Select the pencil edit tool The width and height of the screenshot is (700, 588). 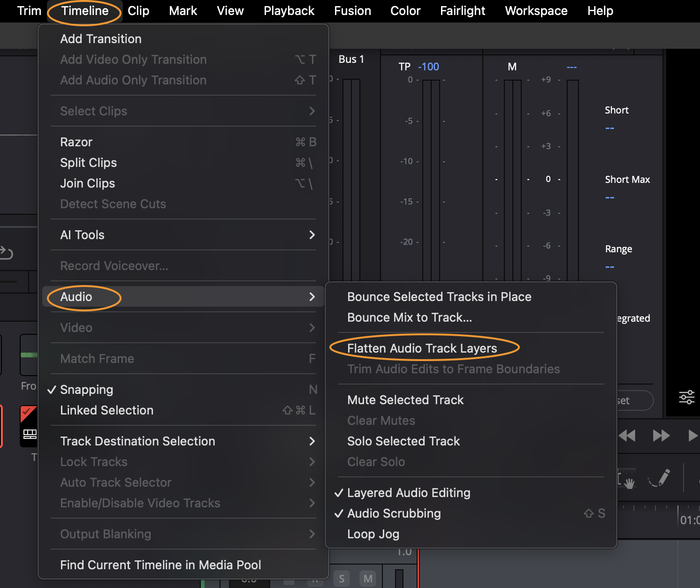(659, 478)
